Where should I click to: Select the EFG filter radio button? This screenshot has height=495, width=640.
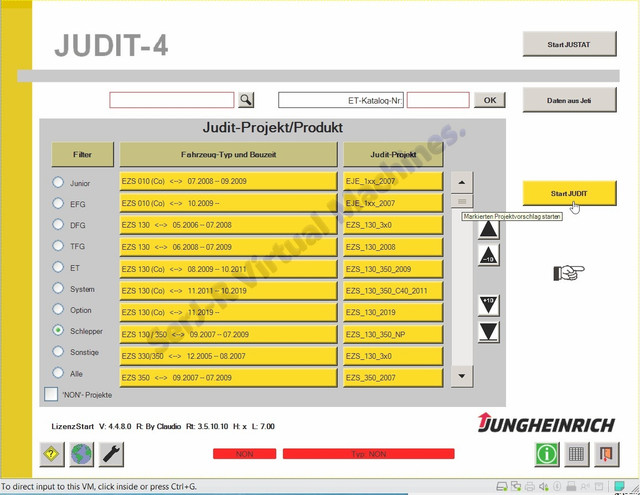(x=58, y=203)
